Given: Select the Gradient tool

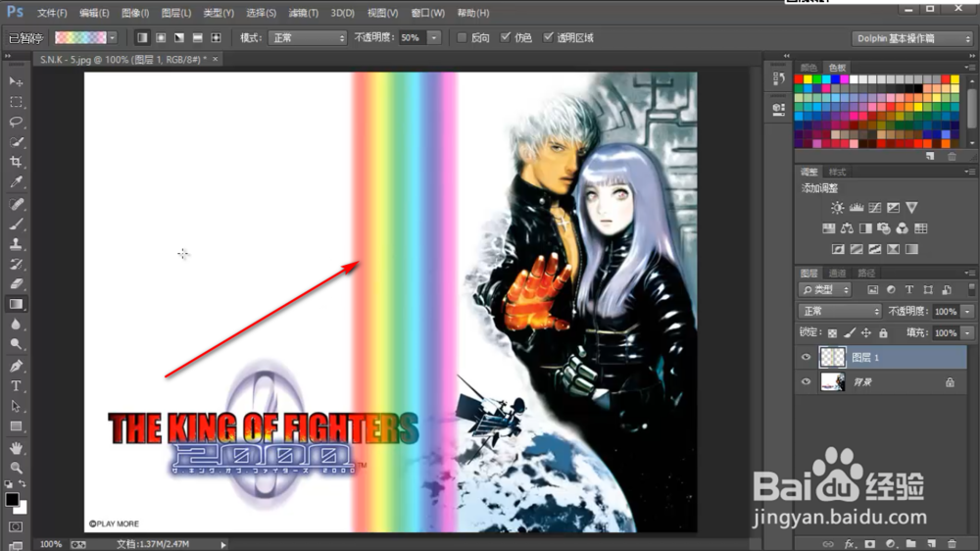Looking at the screenshot, I should 16,304.
